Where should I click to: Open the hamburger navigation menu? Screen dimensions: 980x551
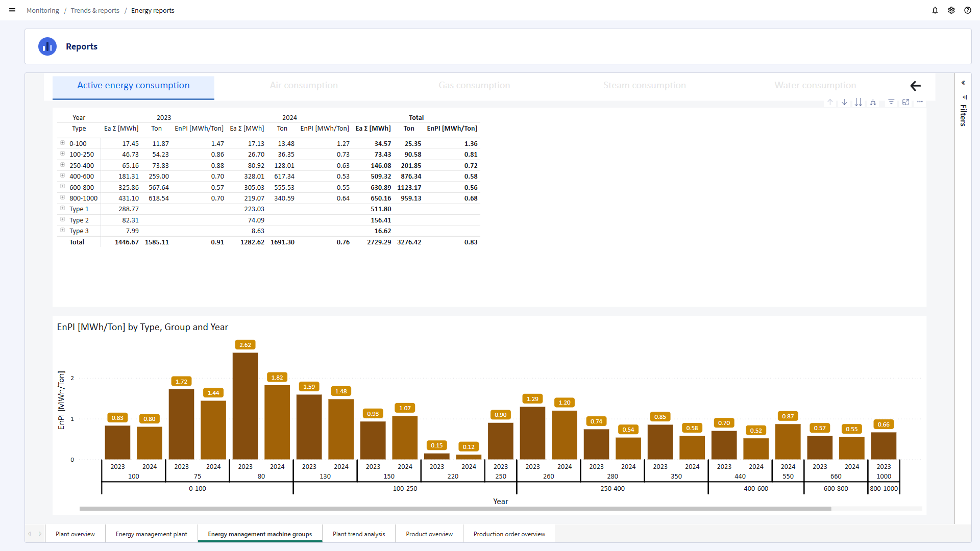[12, 10]
